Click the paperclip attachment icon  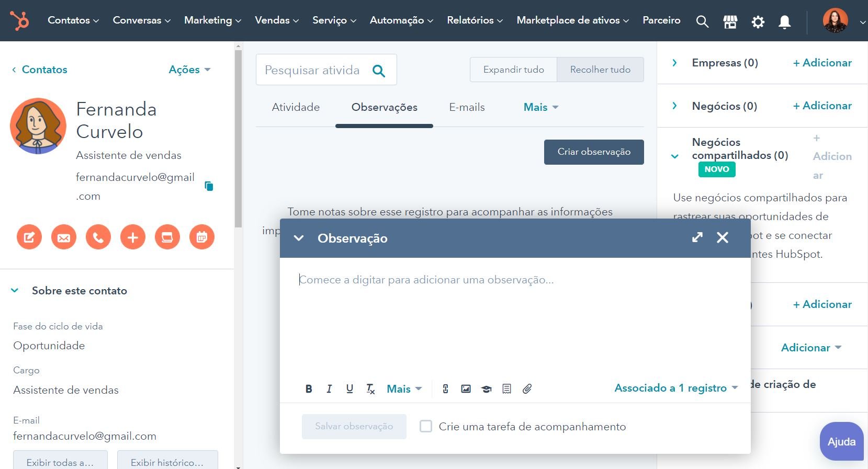527,388
